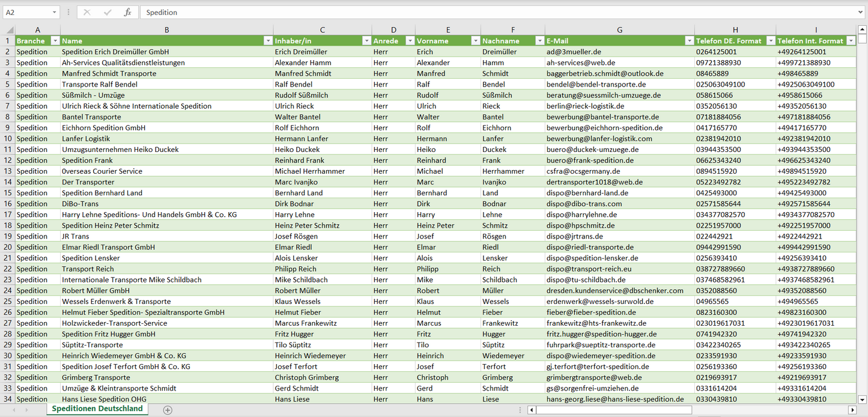Click the Enter checkmark in formula bar
The height and width of the screenshot is (417, 868).
pyautogui.click(x=108, y=12)
